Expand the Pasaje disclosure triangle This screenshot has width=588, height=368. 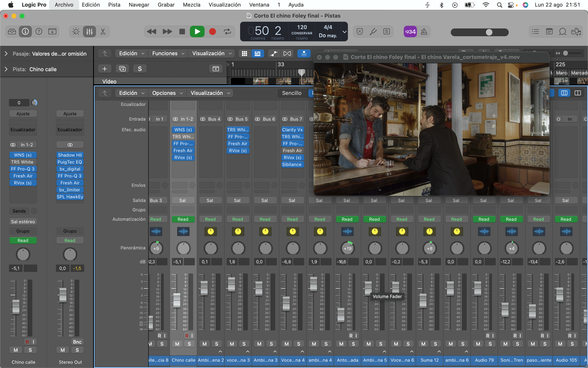click(x=6, y=54)
